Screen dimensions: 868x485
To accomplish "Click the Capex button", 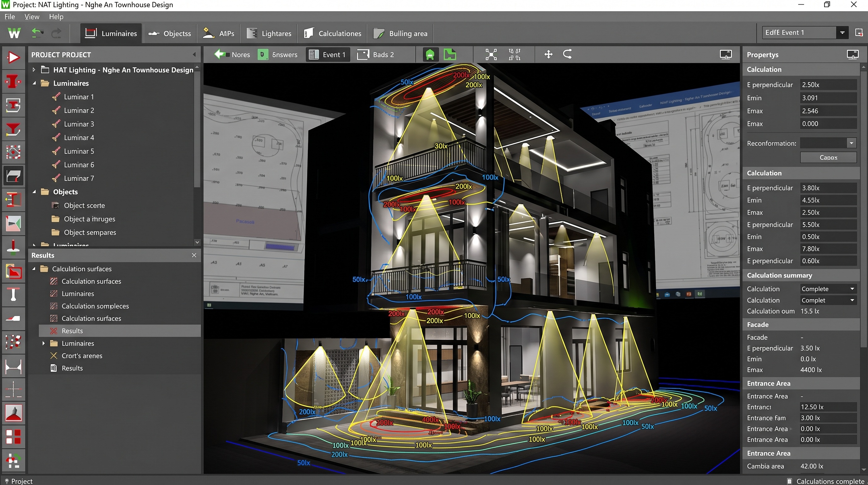I will [828, 158].
